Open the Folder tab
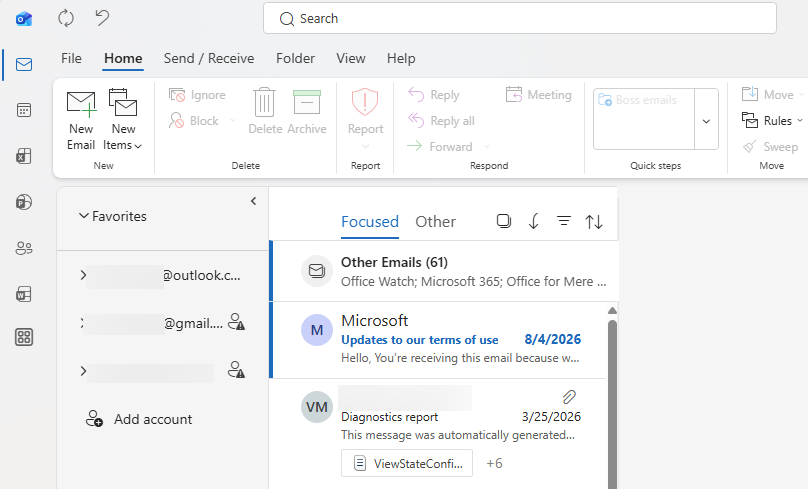Image resolution: width=808 pixels, height=489 pixels. [x=295, y=58]
